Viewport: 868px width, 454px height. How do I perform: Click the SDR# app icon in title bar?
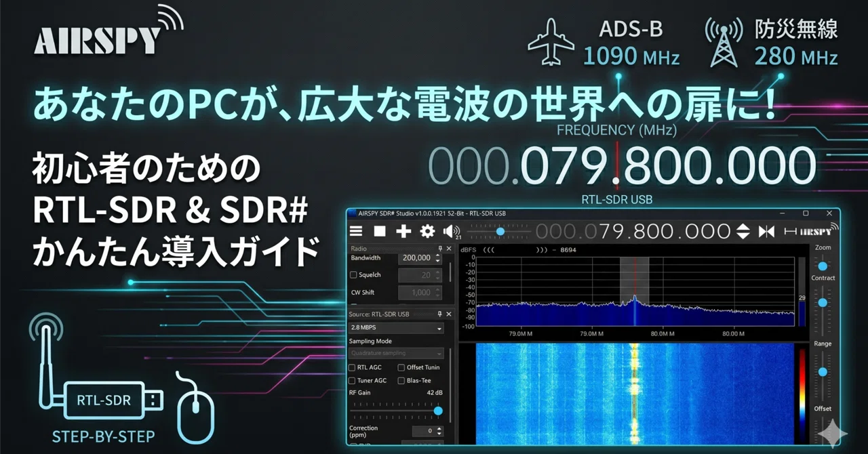353,213
